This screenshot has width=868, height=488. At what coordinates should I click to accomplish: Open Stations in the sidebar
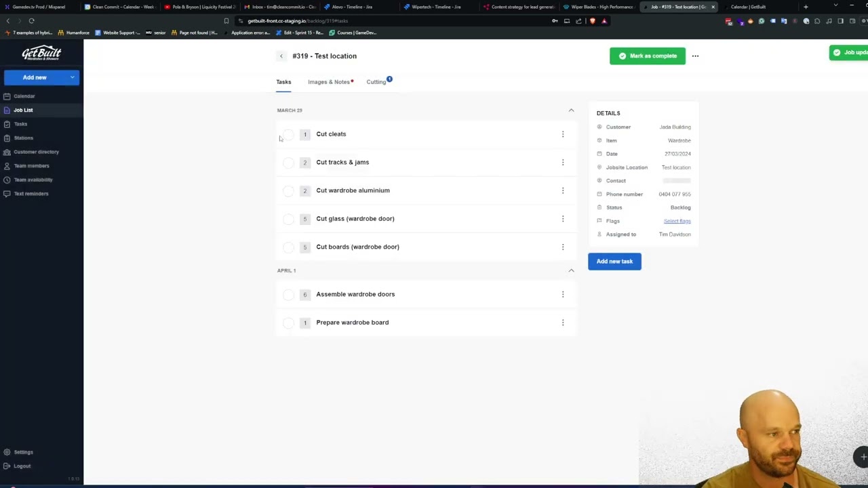click(x=23, y=138)
